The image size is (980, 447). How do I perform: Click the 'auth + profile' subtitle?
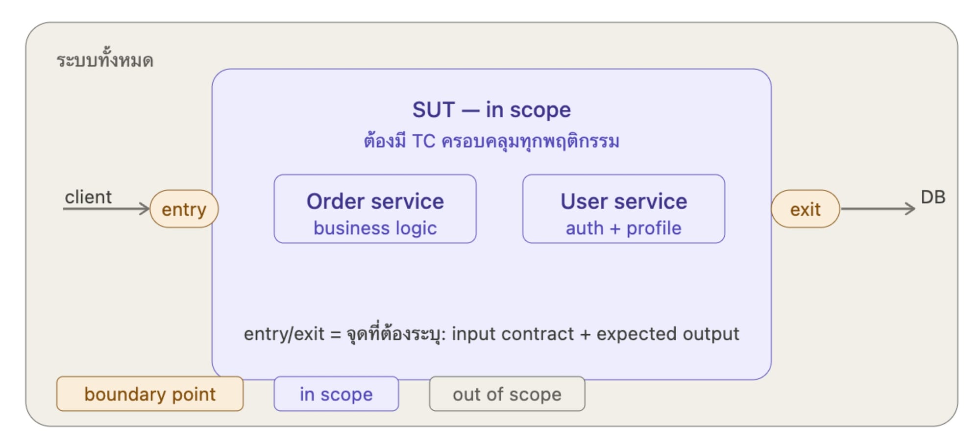point(623,228)
